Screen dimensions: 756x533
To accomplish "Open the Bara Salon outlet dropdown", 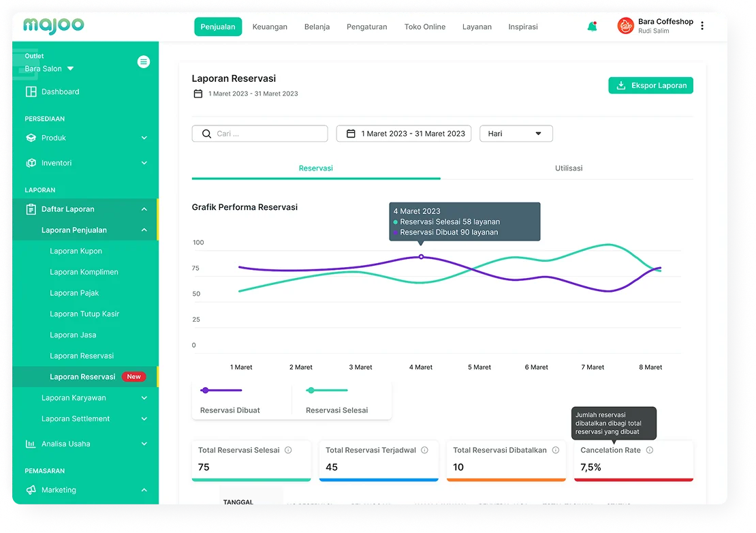I will click(49, 69).
